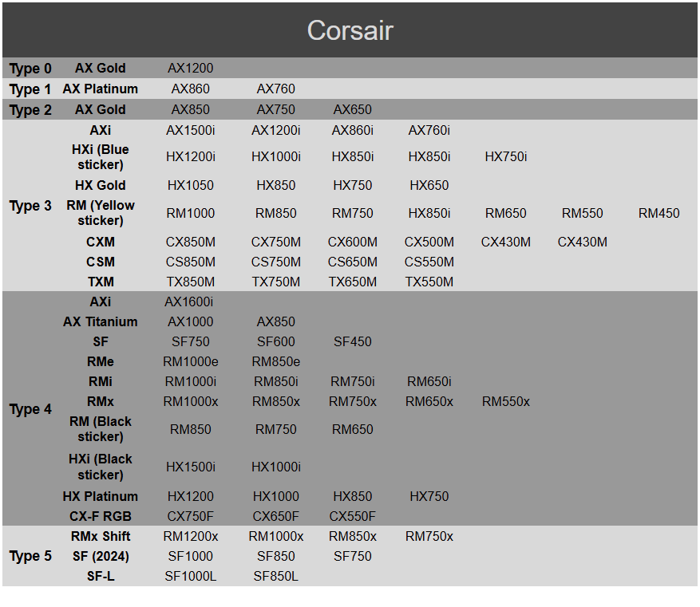Click the Type 3 group label

pos(30,206)
